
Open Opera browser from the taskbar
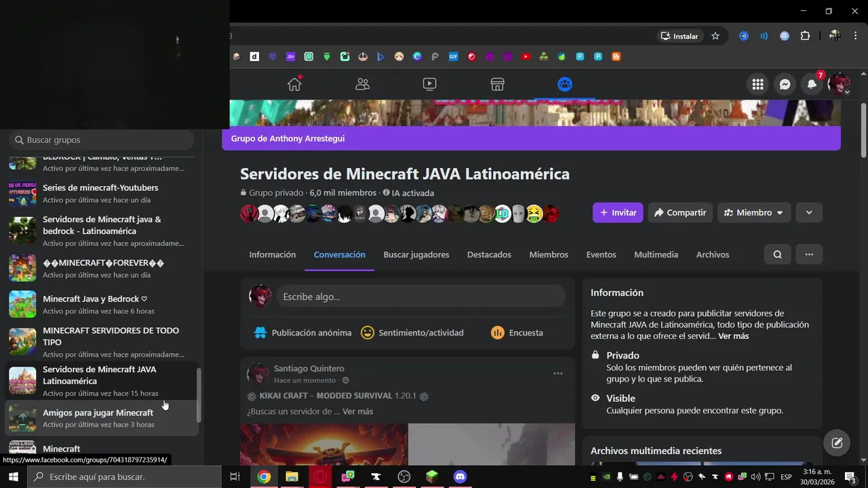tap(319, 476)
